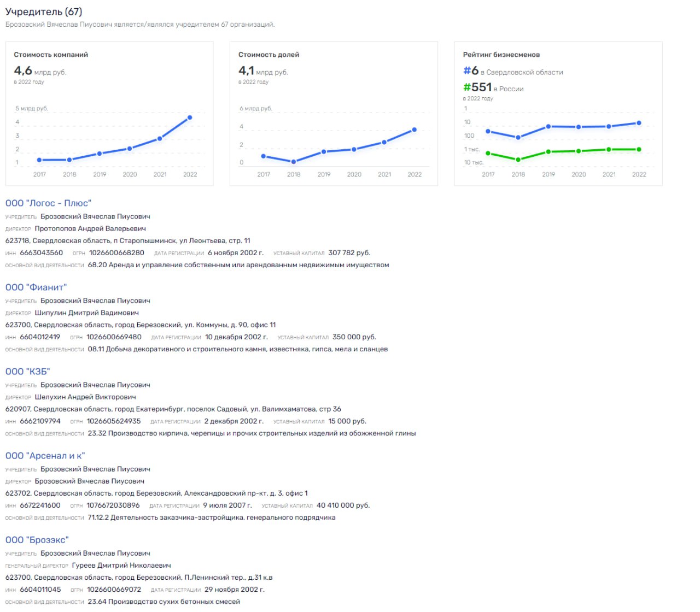Click the 2019 data point on Стоимость долей chart
The image size is (700, 612).
point(324,151)
